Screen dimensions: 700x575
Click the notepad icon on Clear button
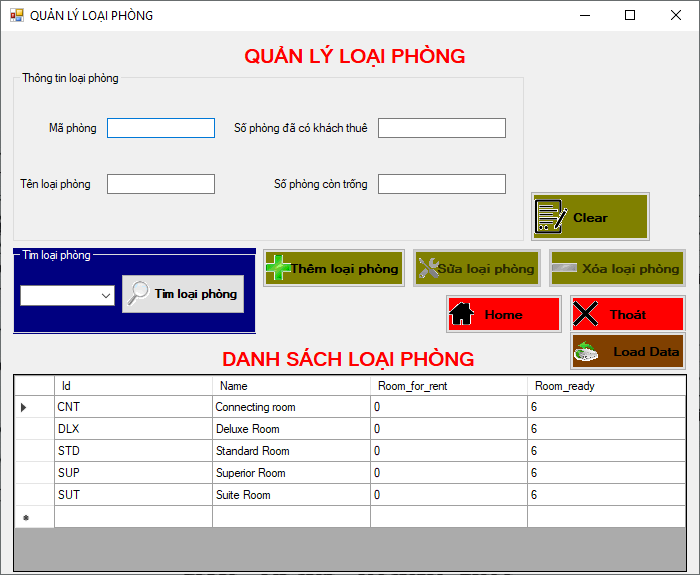pyautogui.click(x=551, y=217)
